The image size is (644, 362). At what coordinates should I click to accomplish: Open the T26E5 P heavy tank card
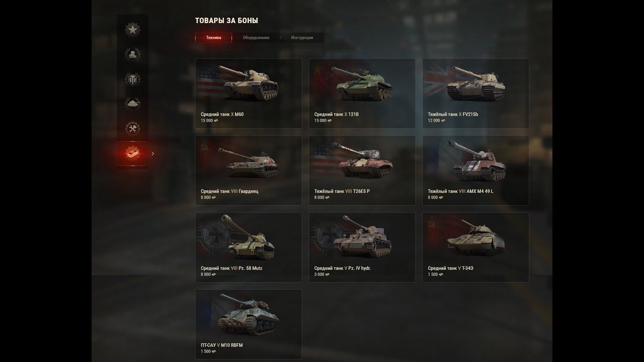coord(362,170)
